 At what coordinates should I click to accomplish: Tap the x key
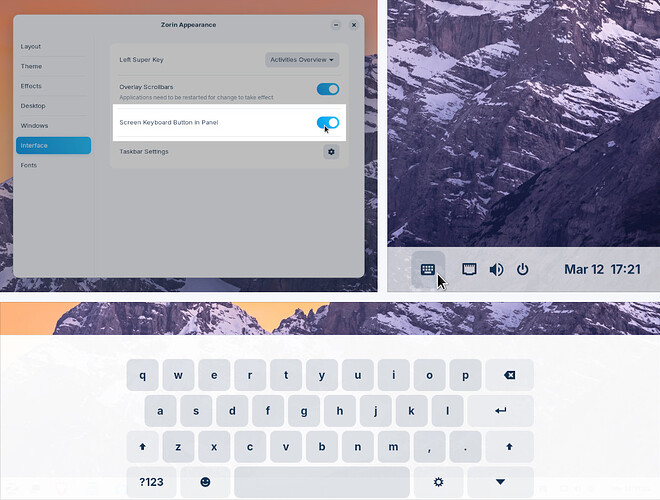(x=214, y=447)
